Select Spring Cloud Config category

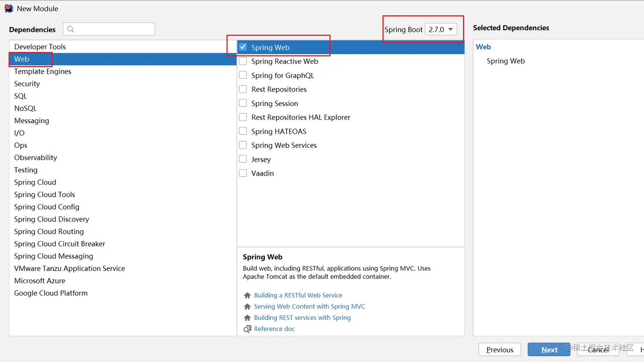point(123,207)
